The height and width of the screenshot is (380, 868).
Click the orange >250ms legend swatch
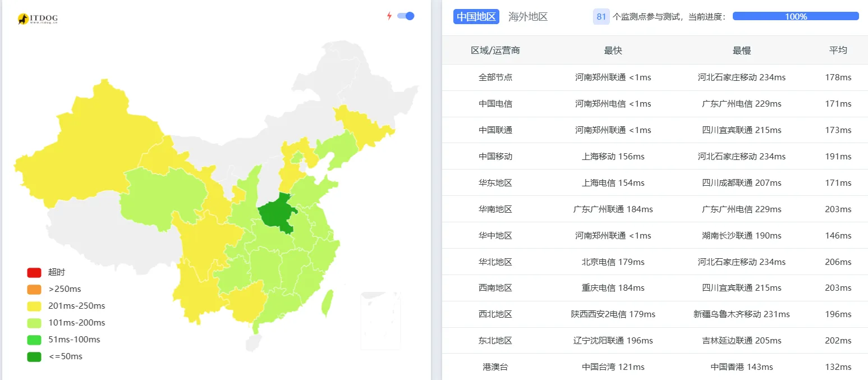tap(34, 290)
